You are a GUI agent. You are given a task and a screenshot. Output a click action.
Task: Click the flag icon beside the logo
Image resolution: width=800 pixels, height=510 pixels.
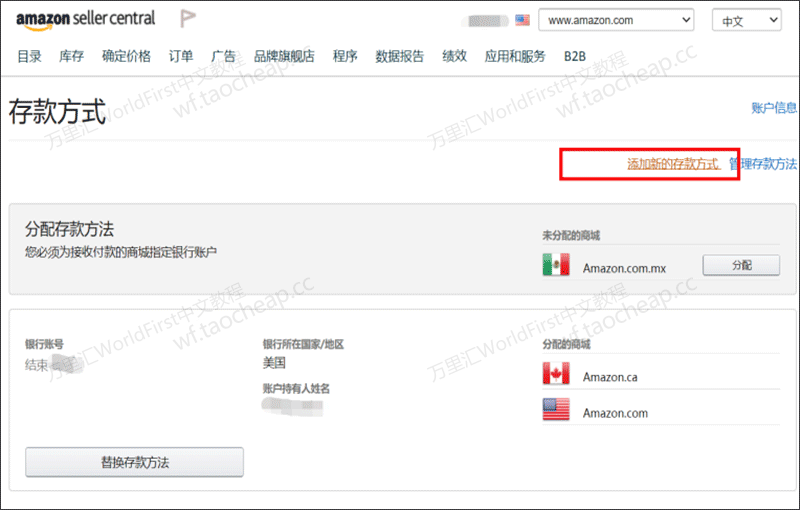(x=187, y=19)
